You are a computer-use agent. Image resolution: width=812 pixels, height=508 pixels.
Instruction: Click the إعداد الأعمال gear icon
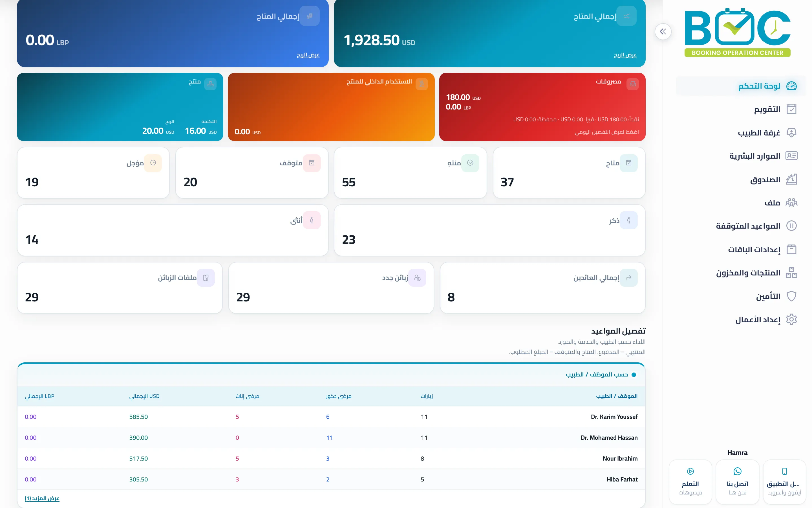tap(791, 319)
